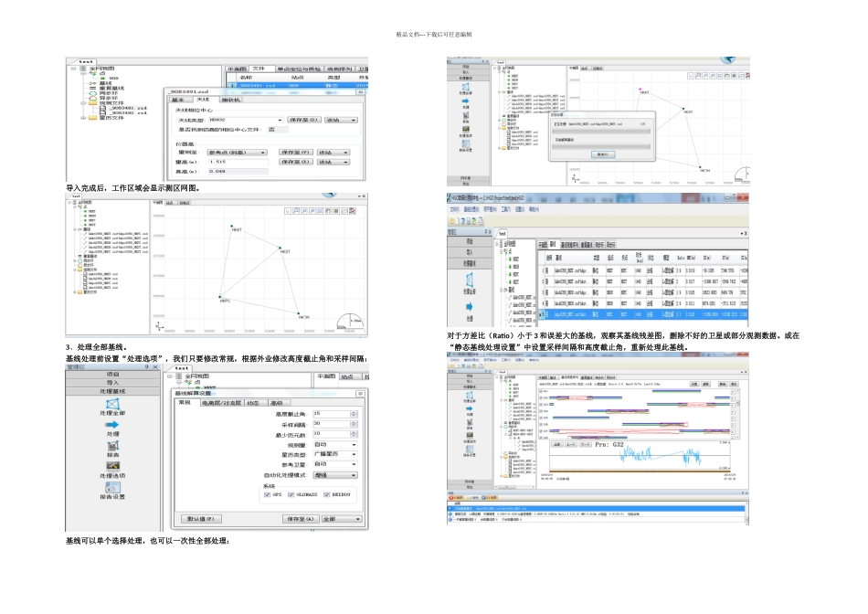Image resolution: width=868 pixels, height=614 pixels.
Task: Click the 处理全部 network icon
Action: 112,404
